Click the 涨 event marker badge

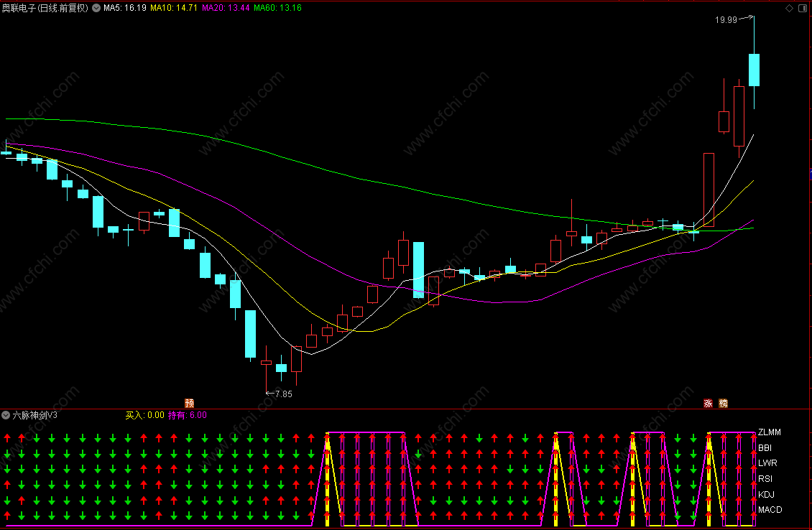pos(708,403)
